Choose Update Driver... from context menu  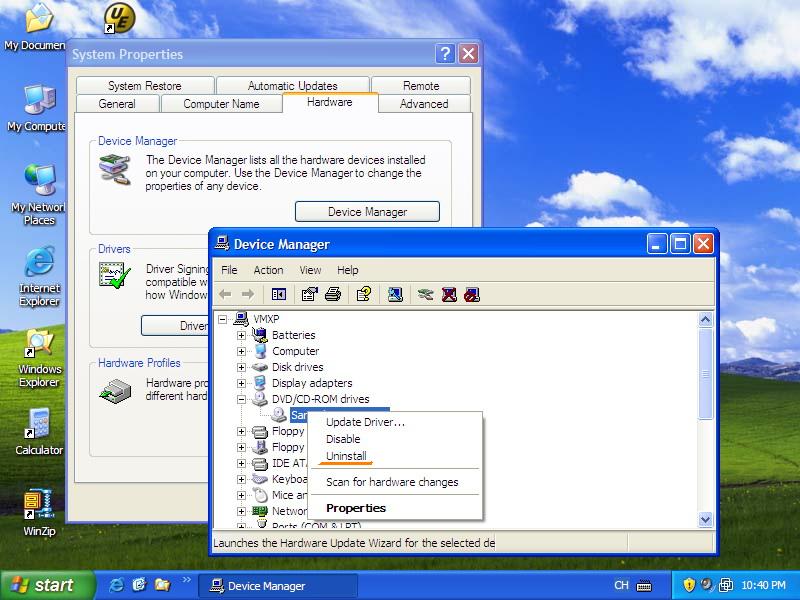pyautogui.click(x=395, y=422)
